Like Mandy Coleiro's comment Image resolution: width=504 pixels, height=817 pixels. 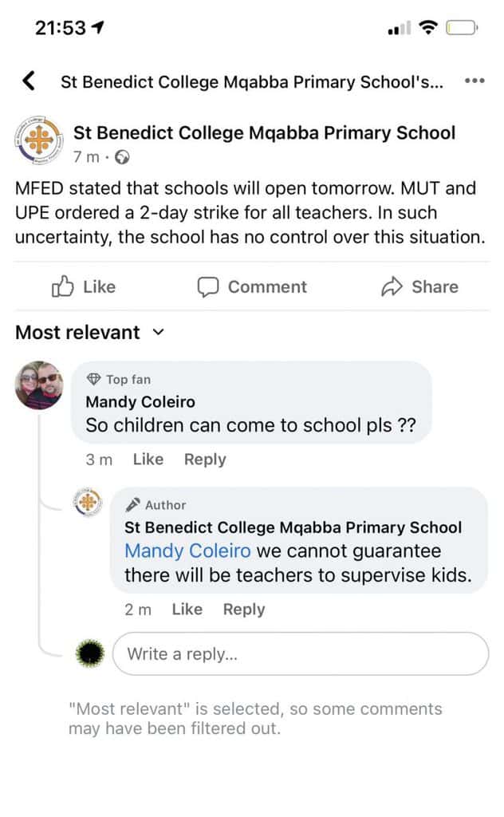coord(148,460)
